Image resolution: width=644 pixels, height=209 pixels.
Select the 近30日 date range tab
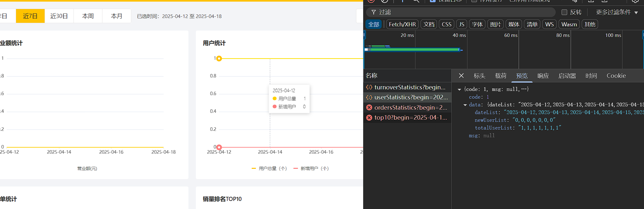coord(59,16)
